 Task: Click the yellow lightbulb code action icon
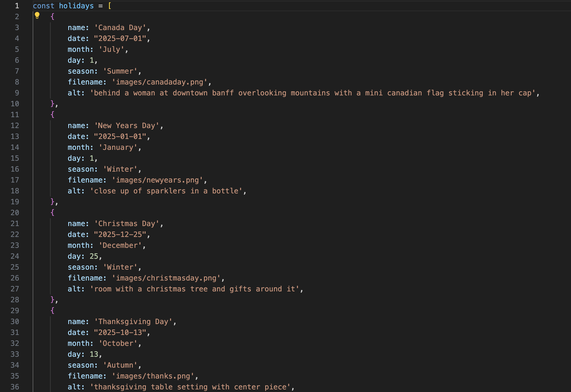coord(37,16)
